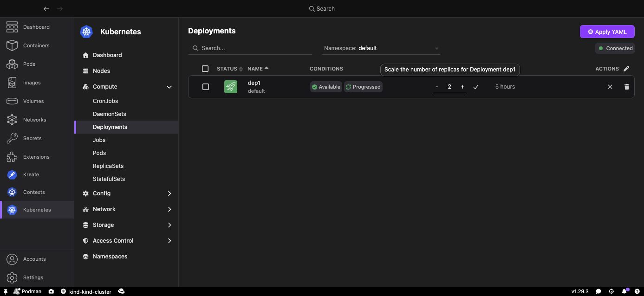Open StatefulSets under Compute
The width and height of the screenshot is (644, 296).
(109, 179)
